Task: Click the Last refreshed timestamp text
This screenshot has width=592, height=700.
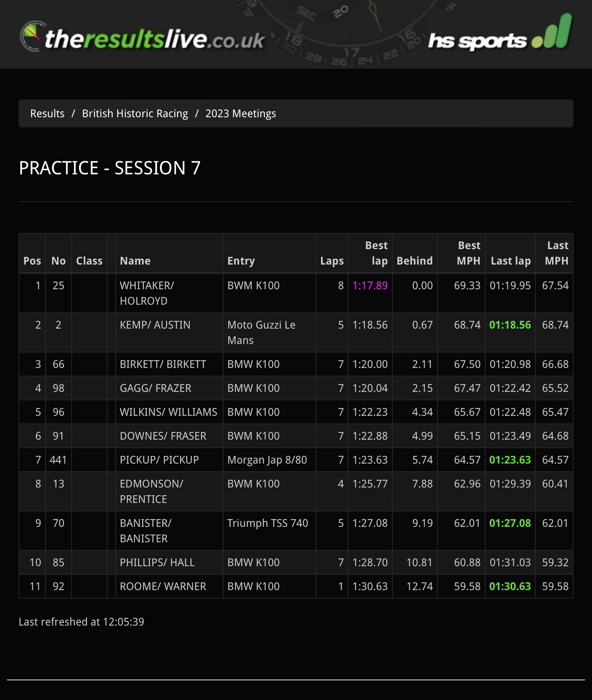Action: coord(81,622)
